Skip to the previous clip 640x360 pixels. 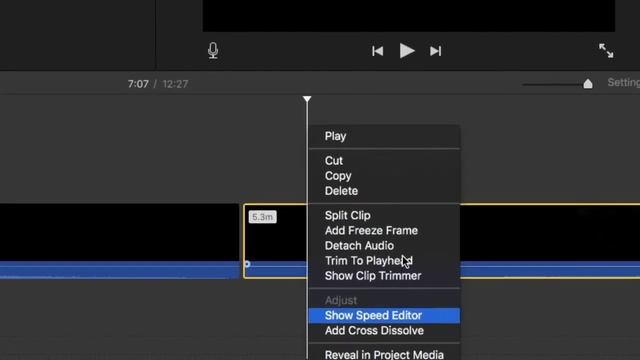pos(378,51)
